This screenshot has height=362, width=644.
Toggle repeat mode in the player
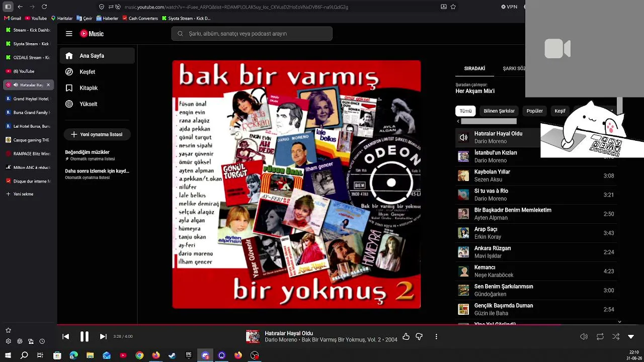[x=600, y=336]
